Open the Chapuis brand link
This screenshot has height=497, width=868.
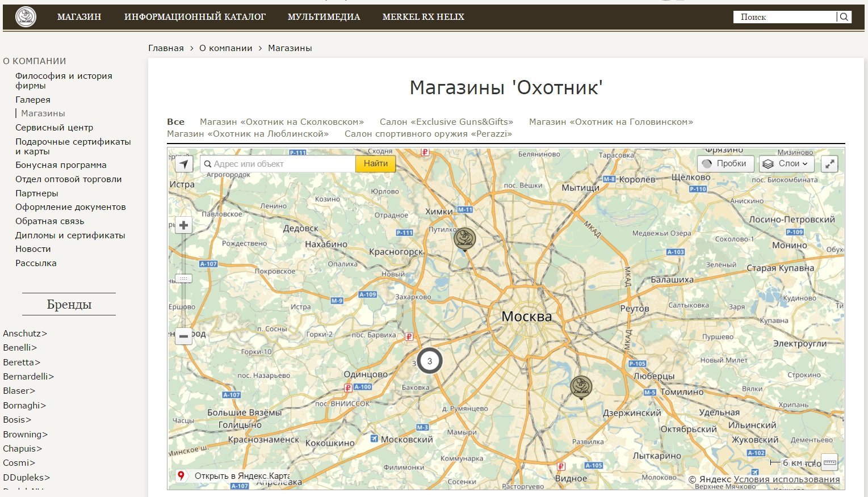point(22,448)
